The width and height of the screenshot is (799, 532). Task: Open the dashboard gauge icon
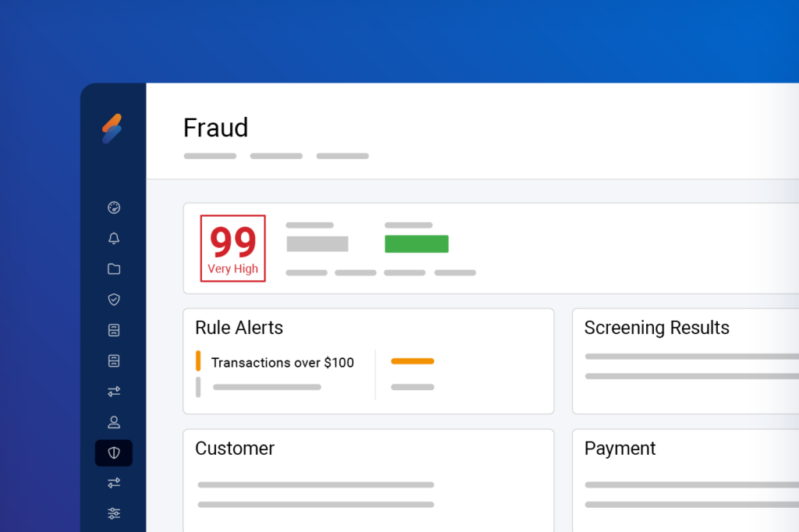click(x=114, y=207)
